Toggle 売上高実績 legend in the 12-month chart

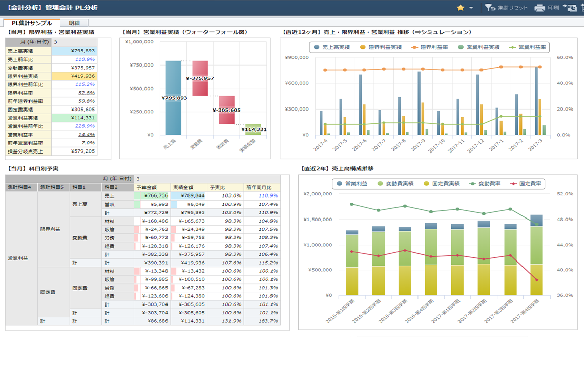point(331,47)
